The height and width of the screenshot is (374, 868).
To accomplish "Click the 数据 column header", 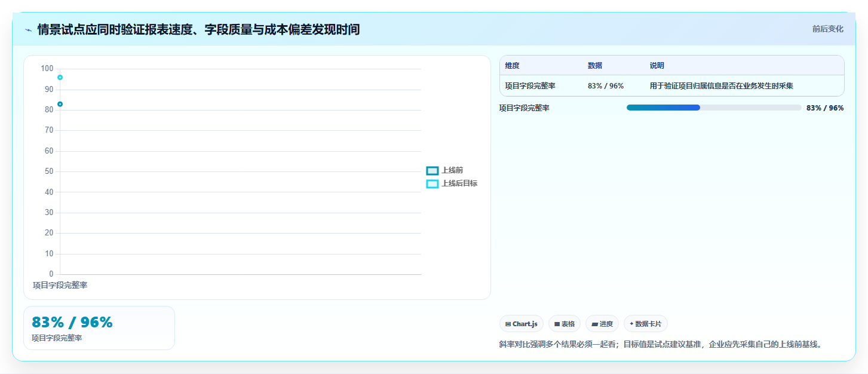I will [x=595, y=66].
